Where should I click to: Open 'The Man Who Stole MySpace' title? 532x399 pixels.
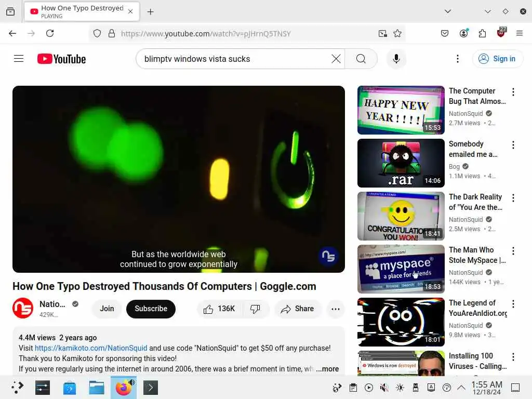tap(477, 255)
